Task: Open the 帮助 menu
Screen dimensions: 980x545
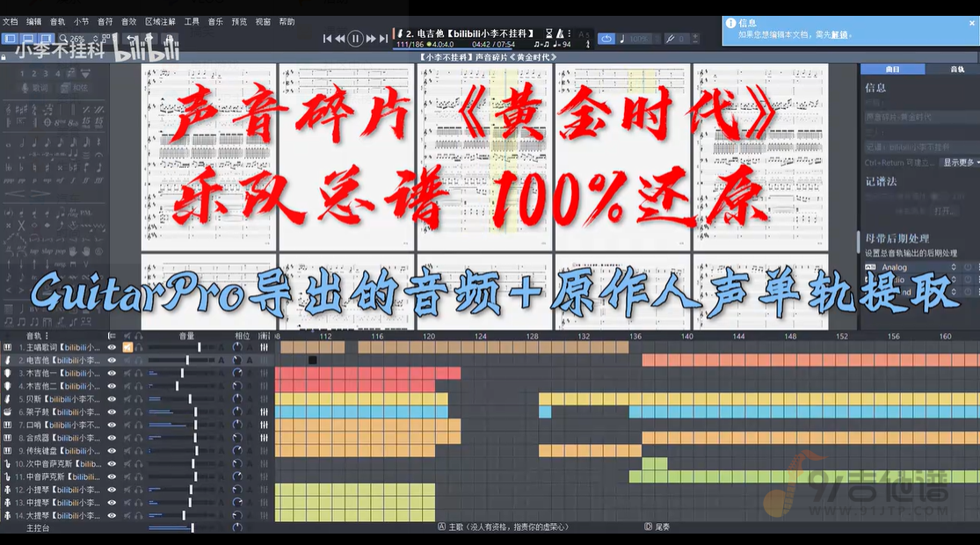Action: [x=287, y=22]
